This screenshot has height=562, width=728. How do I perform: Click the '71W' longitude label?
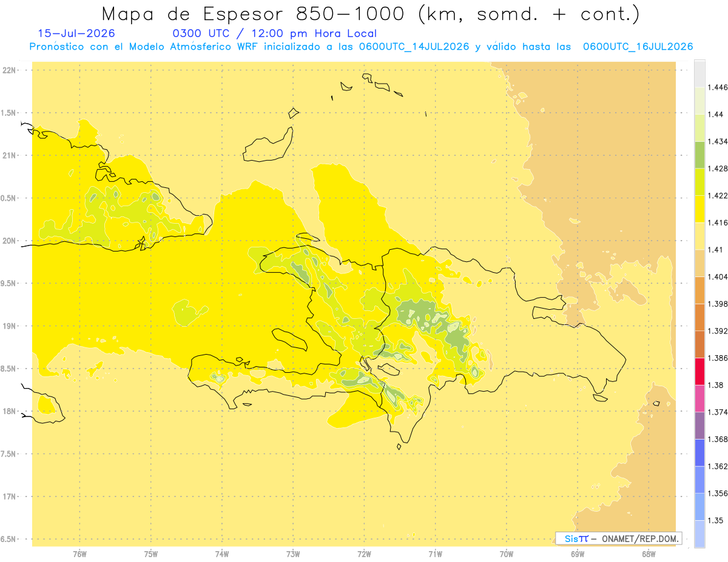tap(436, 554)
